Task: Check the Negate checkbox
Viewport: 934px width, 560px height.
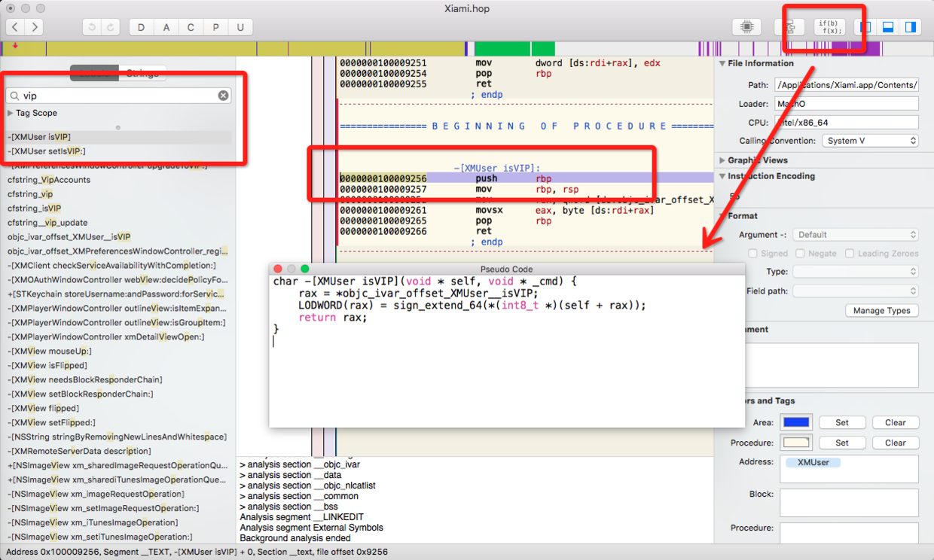Action: point(801,254)
